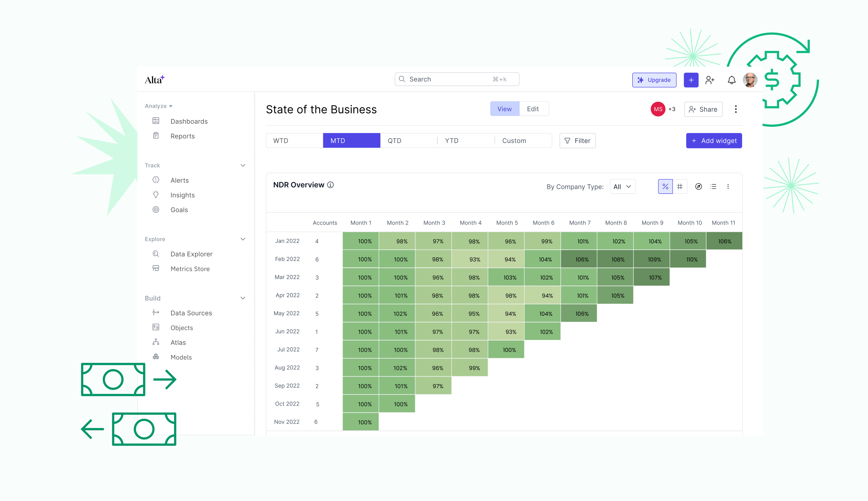
Task: Open the Insights panel
Action: [183, 195]
